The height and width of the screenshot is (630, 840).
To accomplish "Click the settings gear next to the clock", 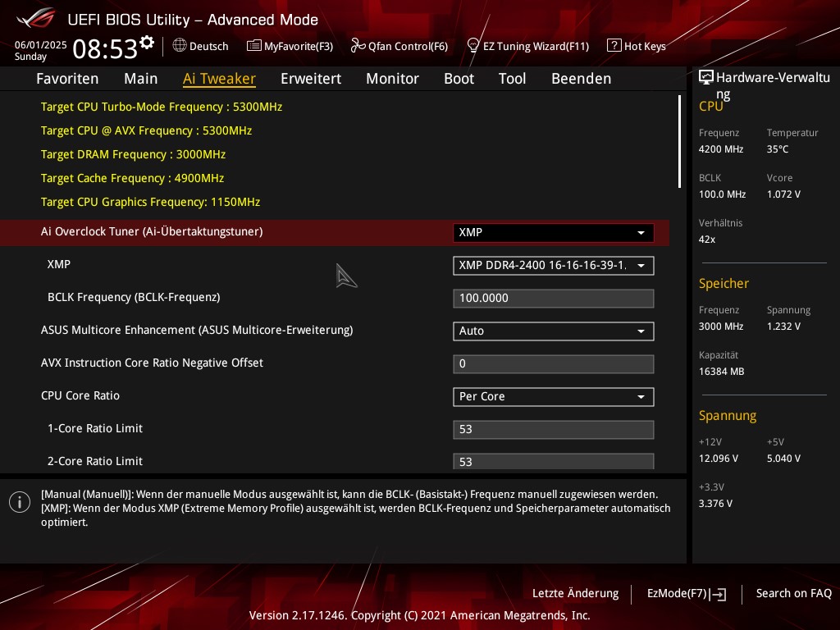I will 147,43.
